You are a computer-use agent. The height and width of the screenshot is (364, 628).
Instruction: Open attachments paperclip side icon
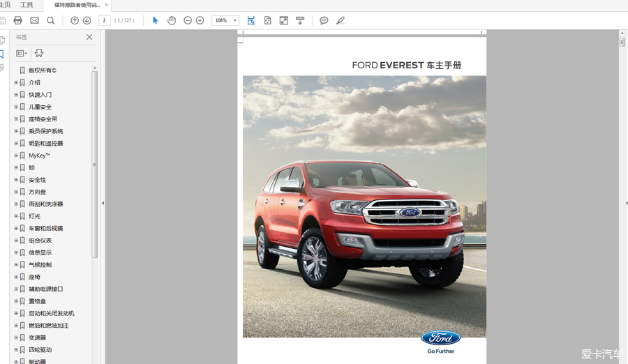click(x=1, y=68)
